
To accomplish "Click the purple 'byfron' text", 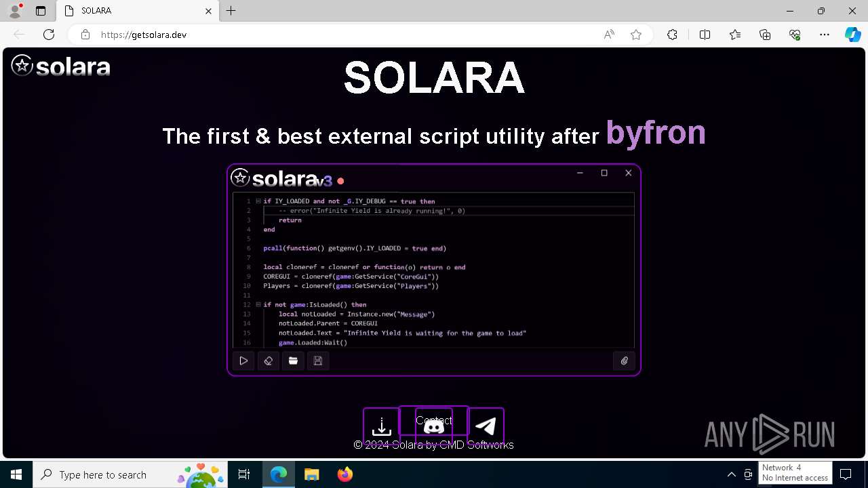I will (x=656, y=132).
